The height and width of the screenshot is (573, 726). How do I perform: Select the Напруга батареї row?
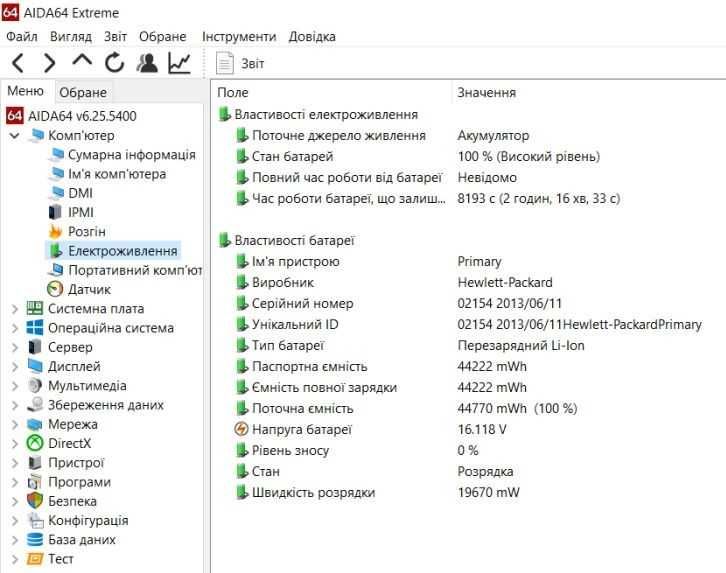click(370, 430)
